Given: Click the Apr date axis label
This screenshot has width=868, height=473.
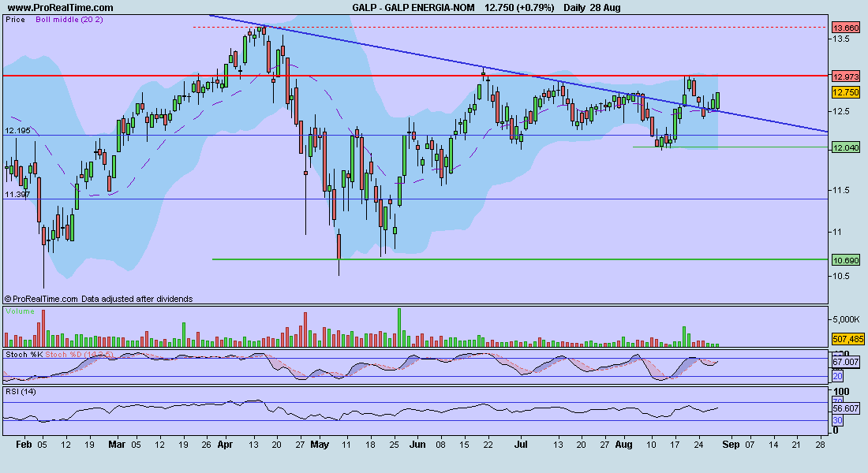Looking at the screenshot, I should click(225, 445).
